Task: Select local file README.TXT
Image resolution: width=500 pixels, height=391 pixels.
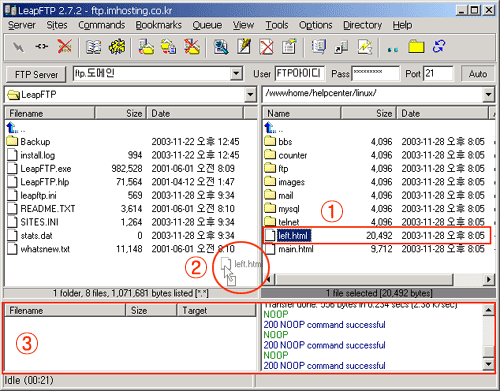Action: (x=41, y=209)
